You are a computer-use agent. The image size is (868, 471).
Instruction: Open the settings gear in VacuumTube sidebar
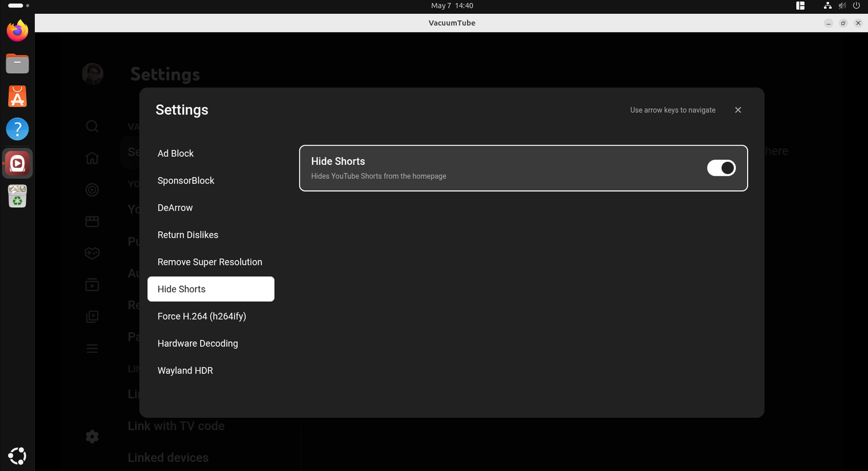coord(92,436)
